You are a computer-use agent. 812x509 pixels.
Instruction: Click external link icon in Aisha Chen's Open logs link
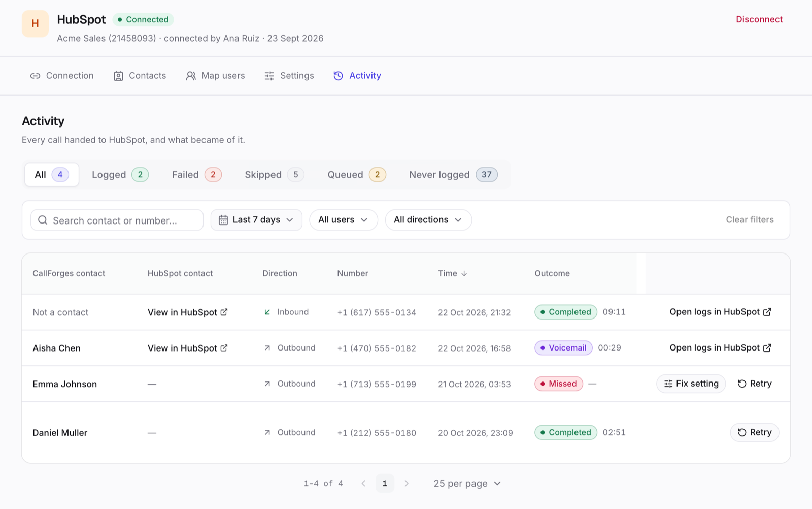(x=767, y=348)
